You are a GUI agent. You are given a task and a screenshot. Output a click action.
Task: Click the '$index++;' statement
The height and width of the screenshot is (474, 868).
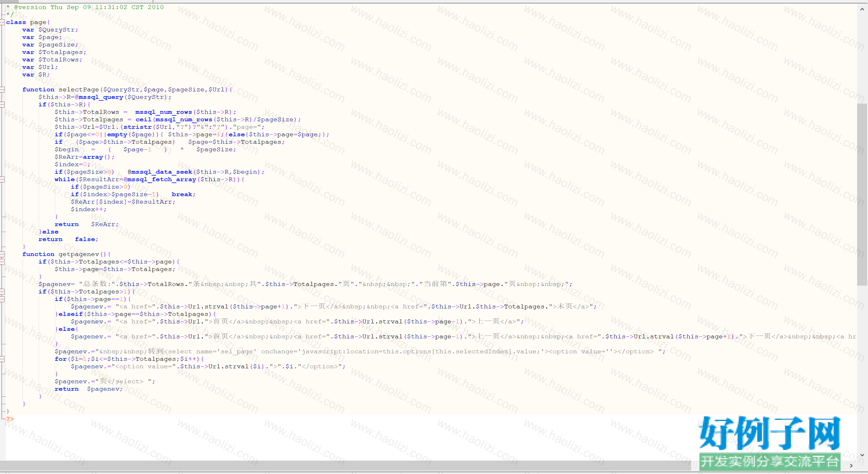88,210
